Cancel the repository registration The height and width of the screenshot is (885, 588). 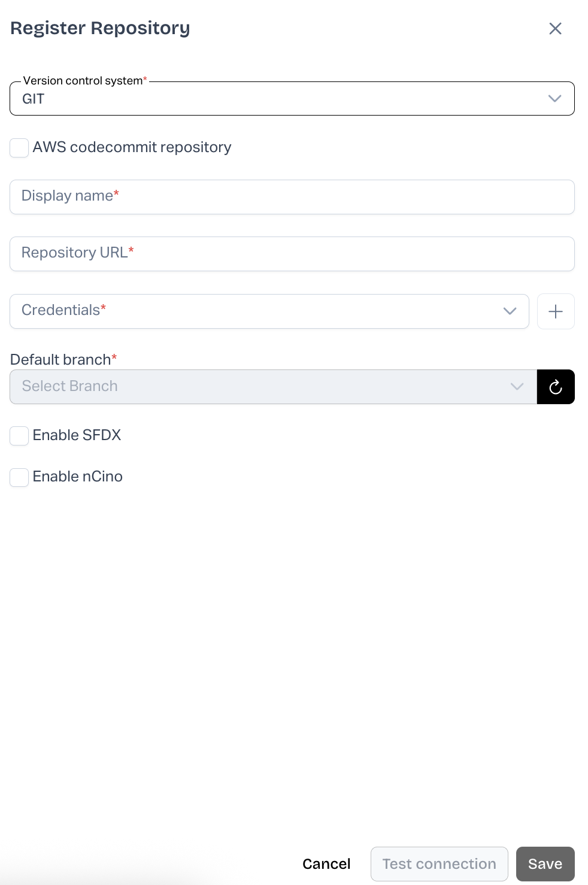coord(326,864)
